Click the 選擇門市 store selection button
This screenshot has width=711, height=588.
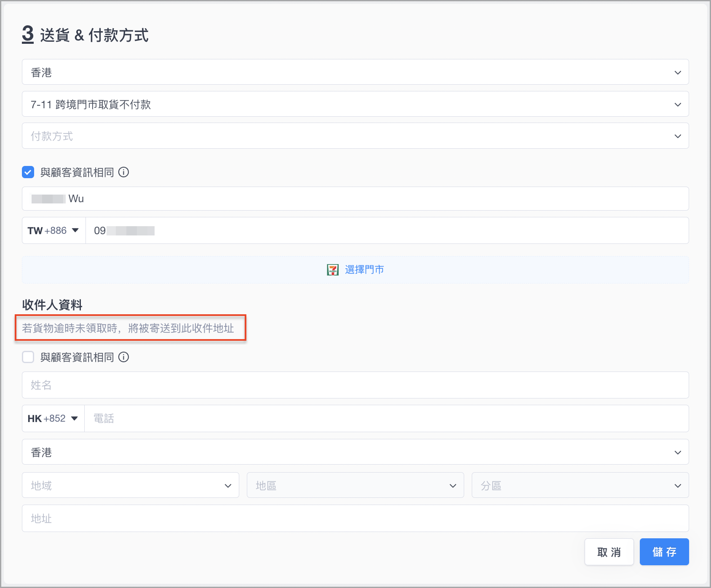pos(355,270)
